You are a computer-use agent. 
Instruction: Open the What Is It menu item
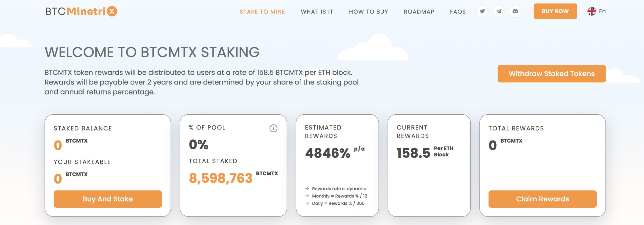(x=317, y=12)
